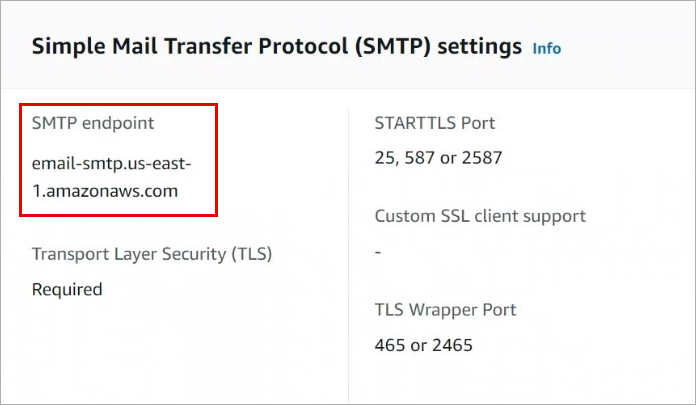
Task: Select the "STARTTLS Port" label
Action: point(434,123)
